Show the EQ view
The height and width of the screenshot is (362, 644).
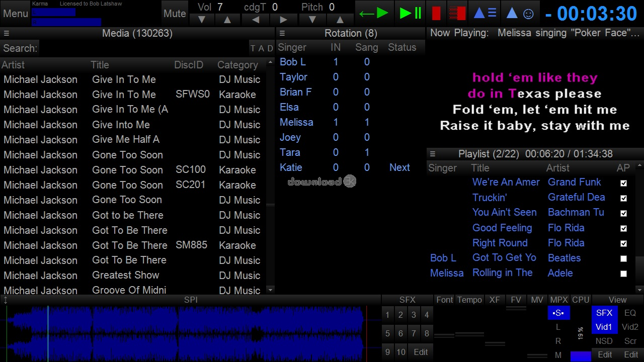click(x=630, y=313)
